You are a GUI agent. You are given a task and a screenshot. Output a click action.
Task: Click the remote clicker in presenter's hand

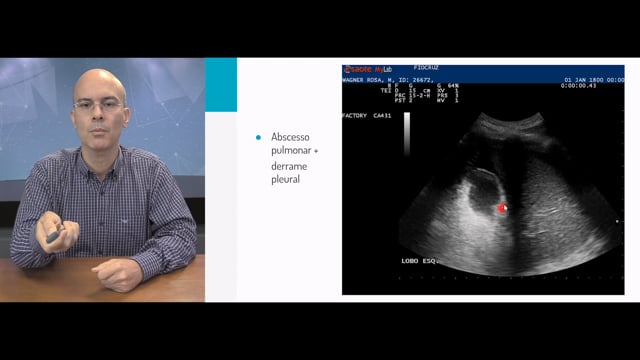click(x=55, y=235)
